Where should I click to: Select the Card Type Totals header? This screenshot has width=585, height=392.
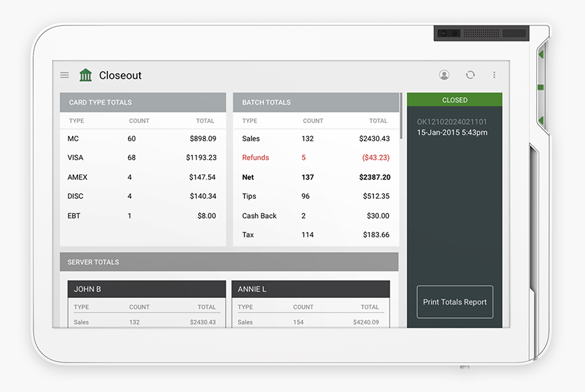(x=143, y=102)
